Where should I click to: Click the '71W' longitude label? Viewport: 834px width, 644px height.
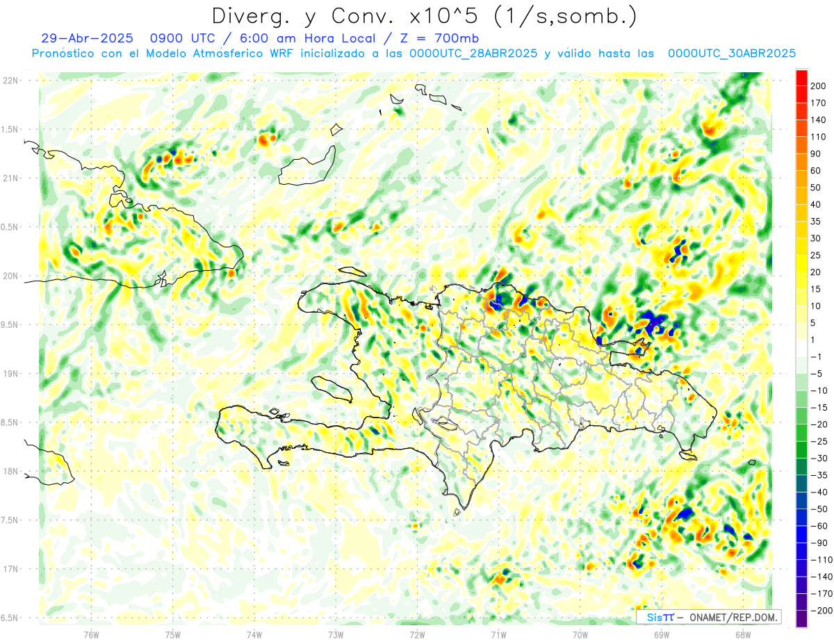pos(498,634)
